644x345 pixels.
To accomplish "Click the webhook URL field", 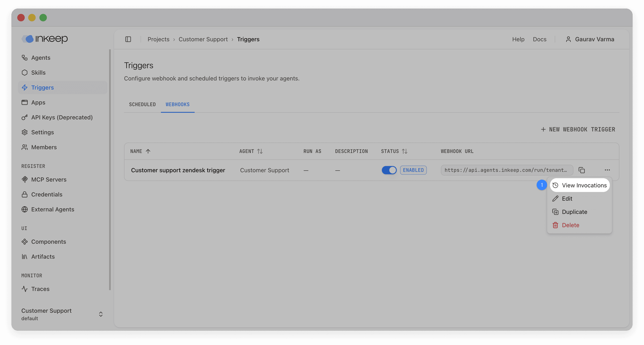I will pyautogui.click(x=507, y=170).
